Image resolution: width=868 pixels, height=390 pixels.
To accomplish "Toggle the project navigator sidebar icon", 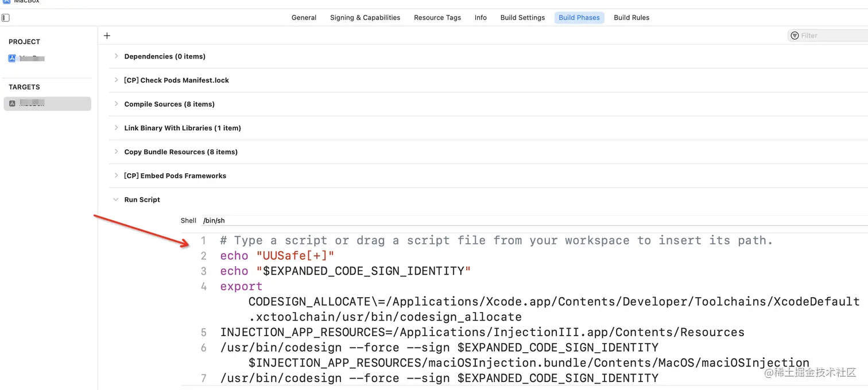I will [x=6, y=18].
